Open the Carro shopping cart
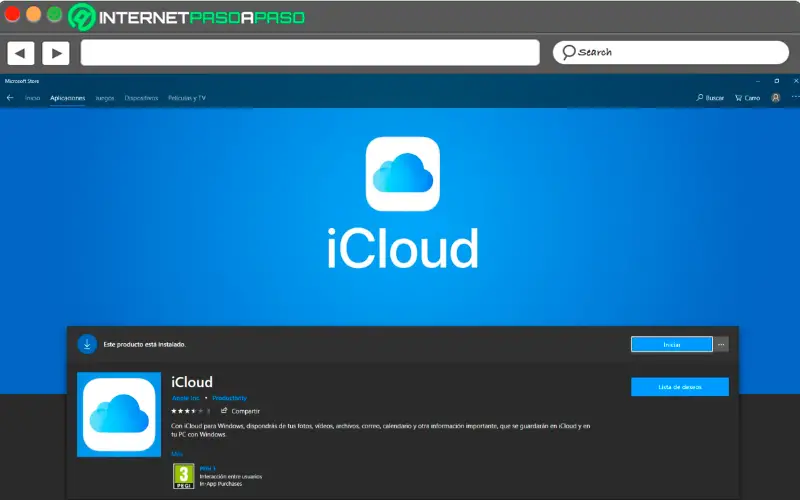Image resolution: width=800 pixels, height=500 pixels. [x=747, y=97]
